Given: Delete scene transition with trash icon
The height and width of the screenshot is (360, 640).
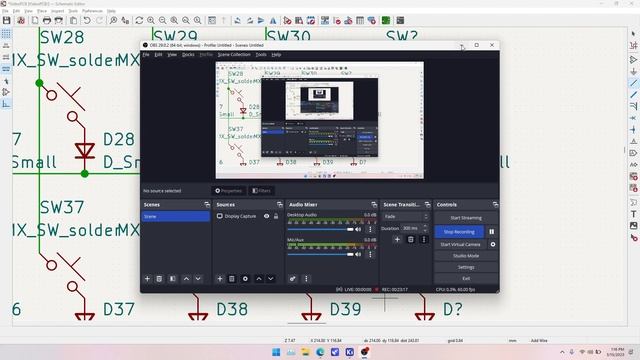Looking at the screenshot, I should [411, 240].
